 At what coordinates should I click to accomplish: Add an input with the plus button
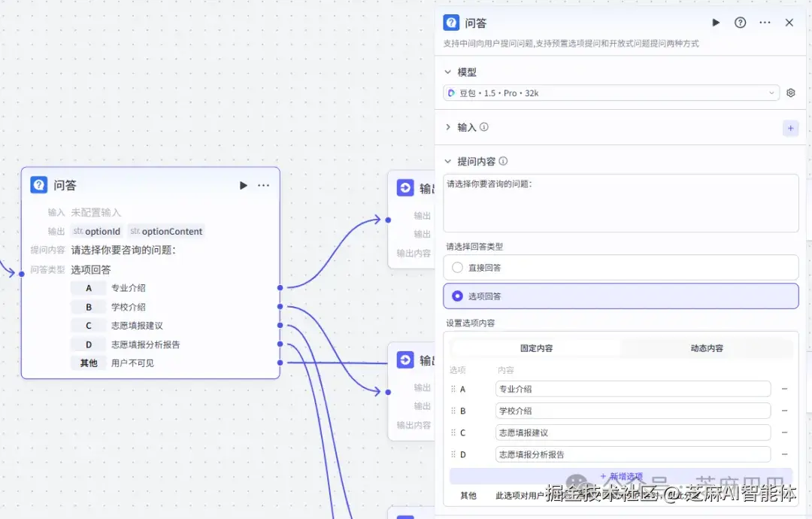click(x=790, y=128)
